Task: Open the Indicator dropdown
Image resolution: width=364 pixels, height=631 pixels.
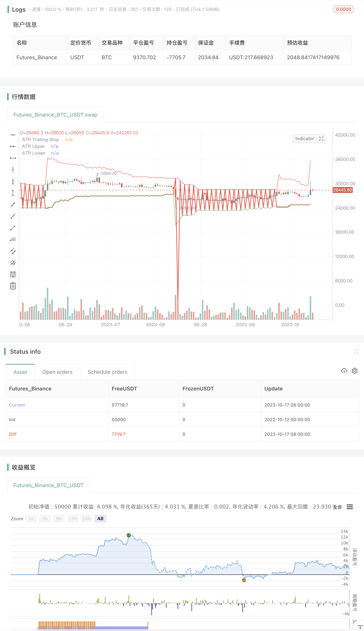Action: pyautogui.click(x=304, y=139)
